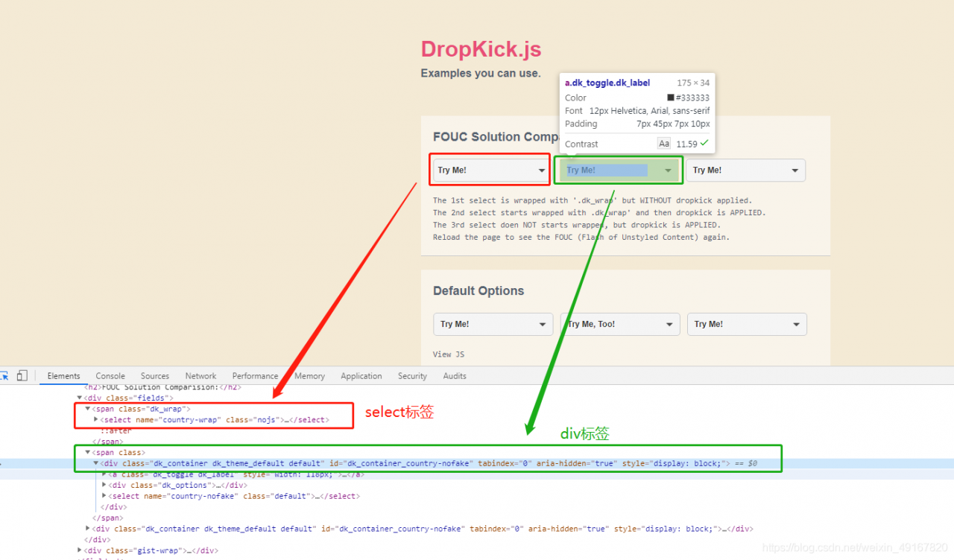954x560 pixels.
Task: Collapse the empty 'span class' node
Action: pyautogui.click(x=88, y=452)
